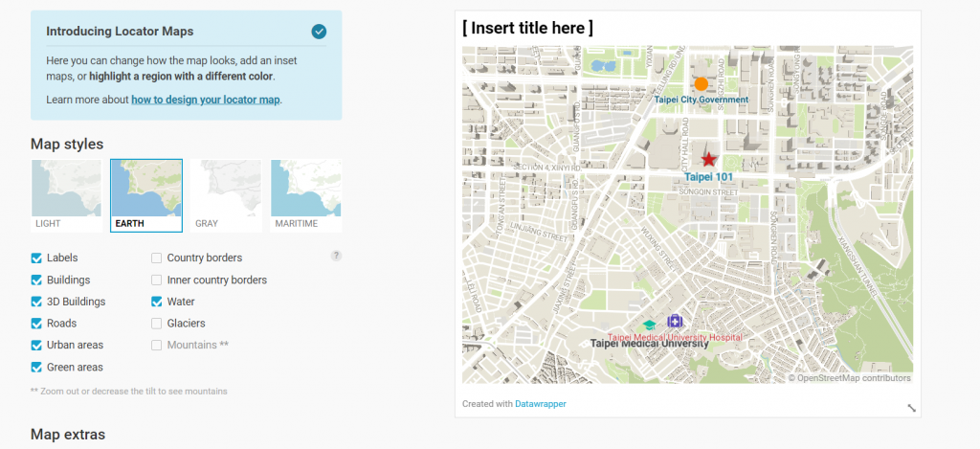Enable the Country borders checkbox

157,258
